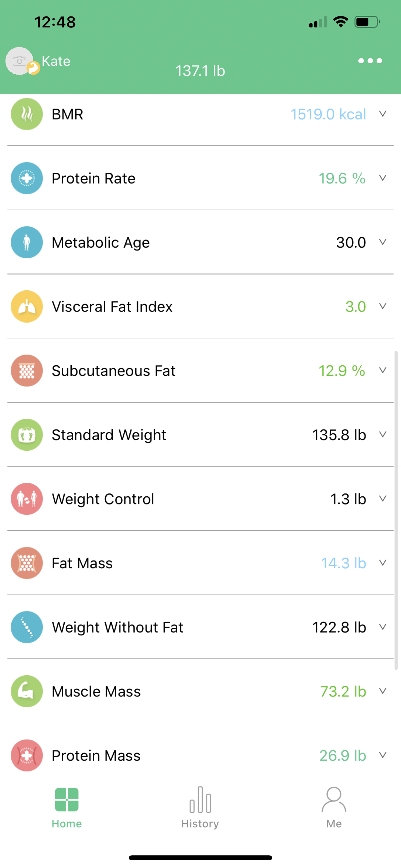Tap the Muscle Mass bicep icon

tap(26, 691)
